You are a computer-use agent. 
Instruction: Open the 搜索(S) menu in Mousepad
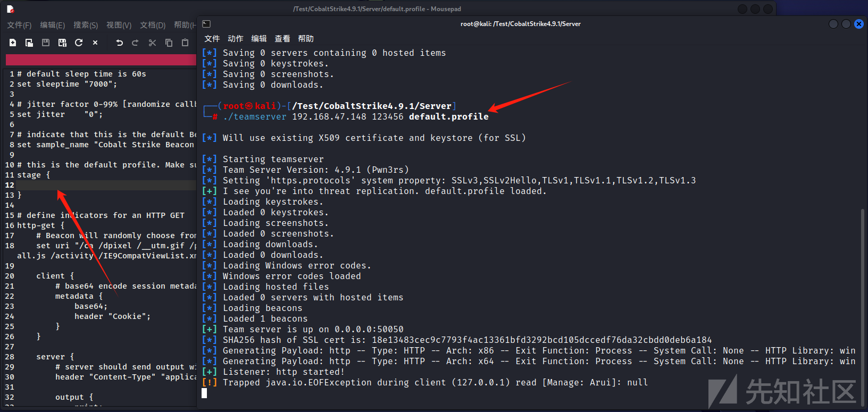(86, 25)
